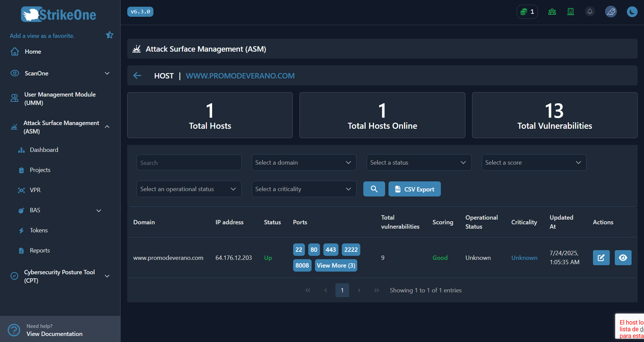This screenshot has width=644, height=342.
Task: Open the Select a score dropdown
Action: (x=534, y=163)
